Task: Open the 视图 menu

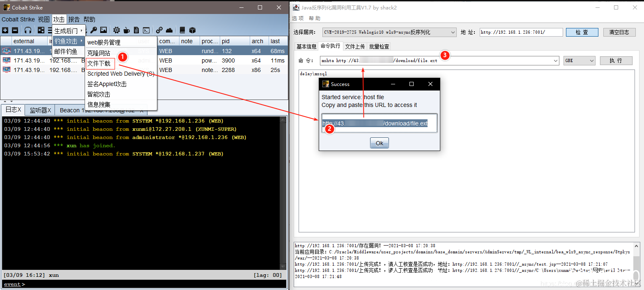Action: [44, 19]
